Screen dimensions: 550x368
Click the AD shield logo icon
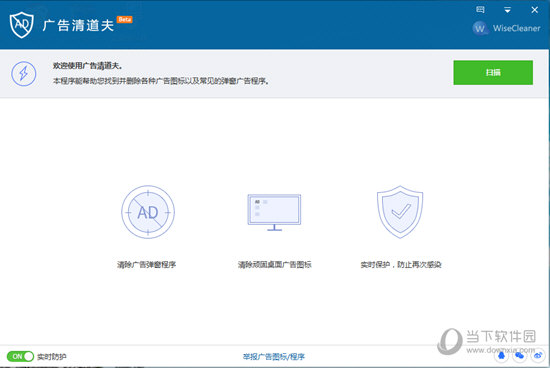pos(21,25)
